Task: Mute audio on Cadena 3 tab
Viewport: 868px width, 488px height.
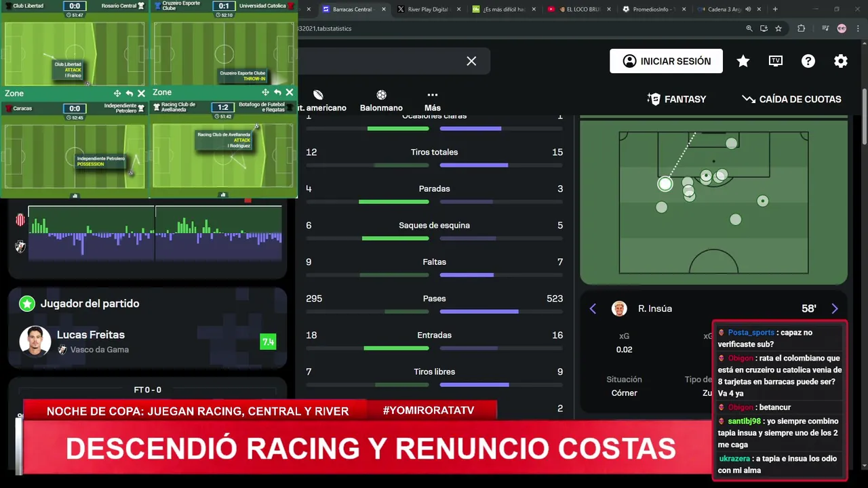Action: 748,9
